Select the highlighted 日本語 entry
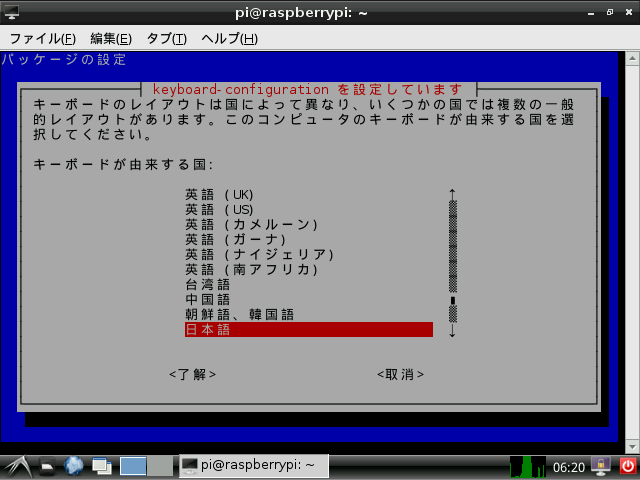Image resolution: width=640 pixels, height=480 pixels. [x=309, y=330]
